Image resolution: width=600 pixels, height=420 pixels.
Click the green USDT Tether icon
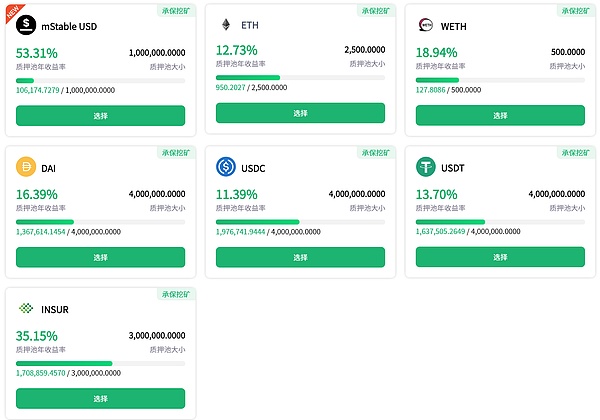426,167
